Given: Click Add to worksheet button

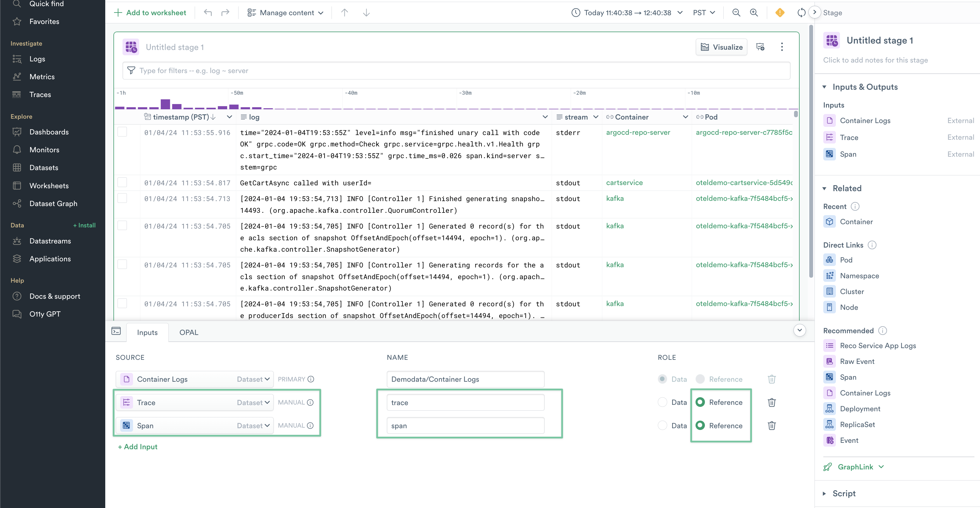Looking at the screenshot, I should point(150,13).
